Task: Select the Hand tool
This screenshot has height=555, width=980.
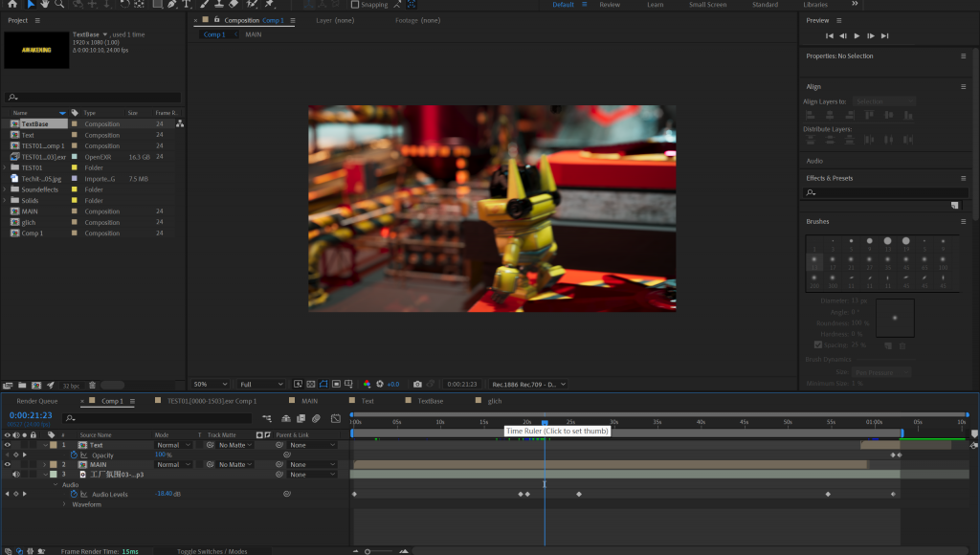Action: pos(44,4)
